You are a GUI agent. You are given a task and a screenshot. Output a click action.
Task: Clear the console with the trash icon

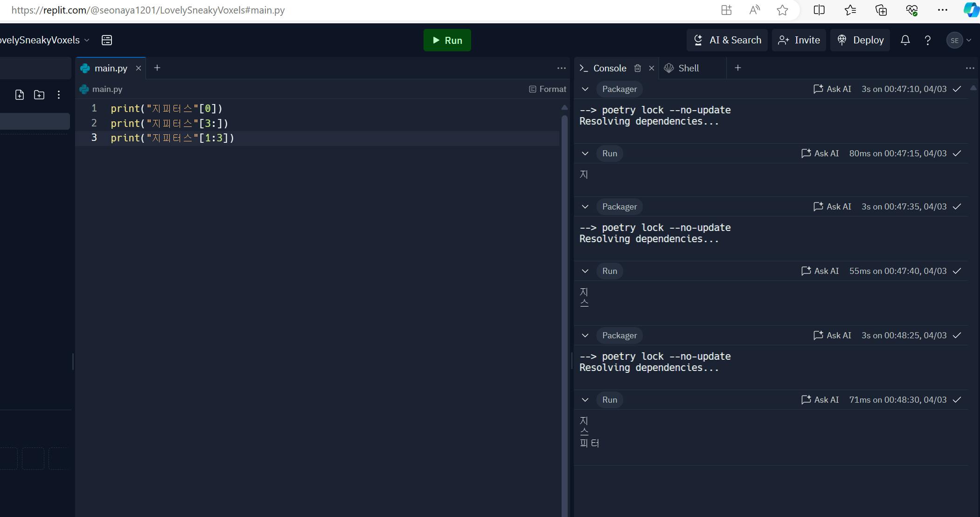638,68
